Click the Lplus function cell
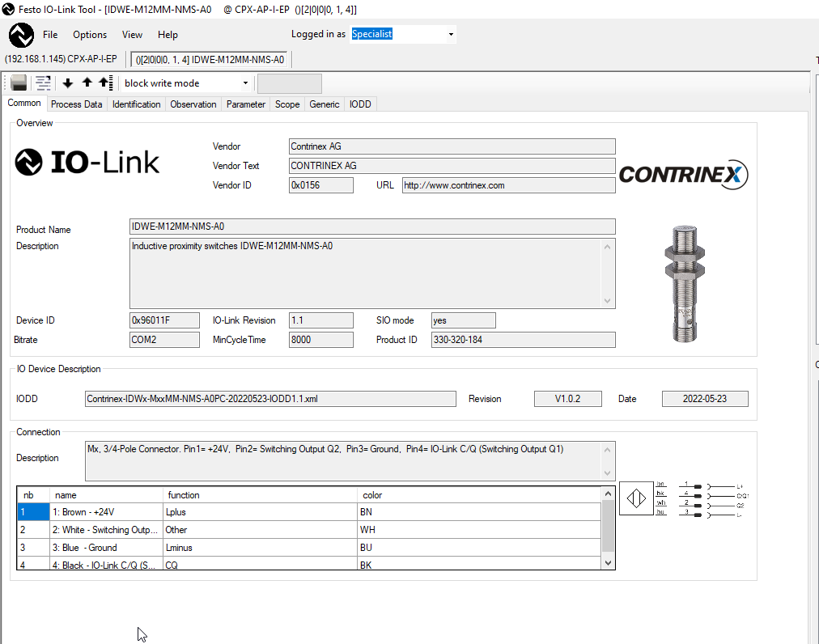Viewport: 819px width, 644px height. [x=260, y=512]
